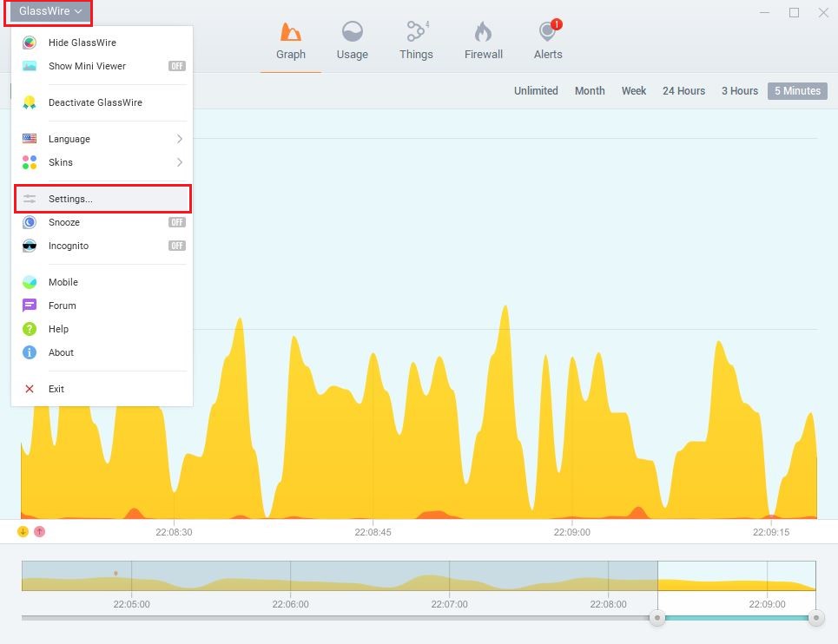Image resolution: width=838 pixels, height=644 pixels.
Task: Click the 22:08:00 overview time label
Action: 608,604
